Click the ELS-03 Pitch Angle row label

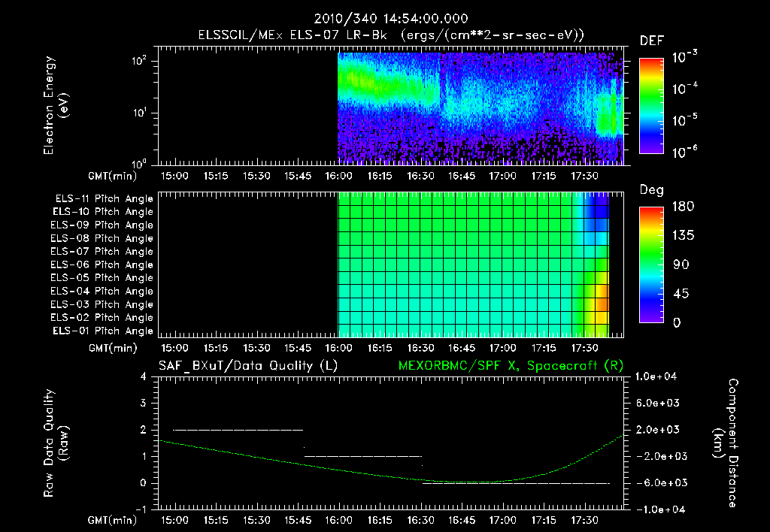(x=102, y=305)
